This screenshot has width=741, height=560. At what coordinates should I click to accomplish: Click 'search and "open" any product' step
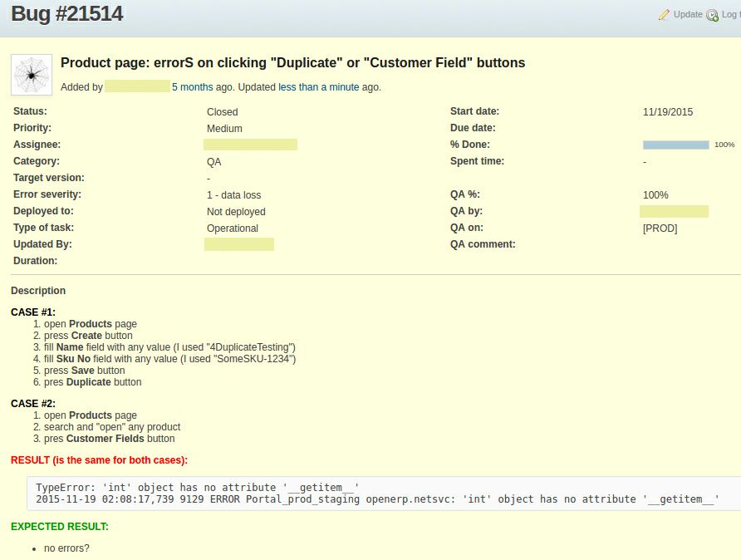112,427
